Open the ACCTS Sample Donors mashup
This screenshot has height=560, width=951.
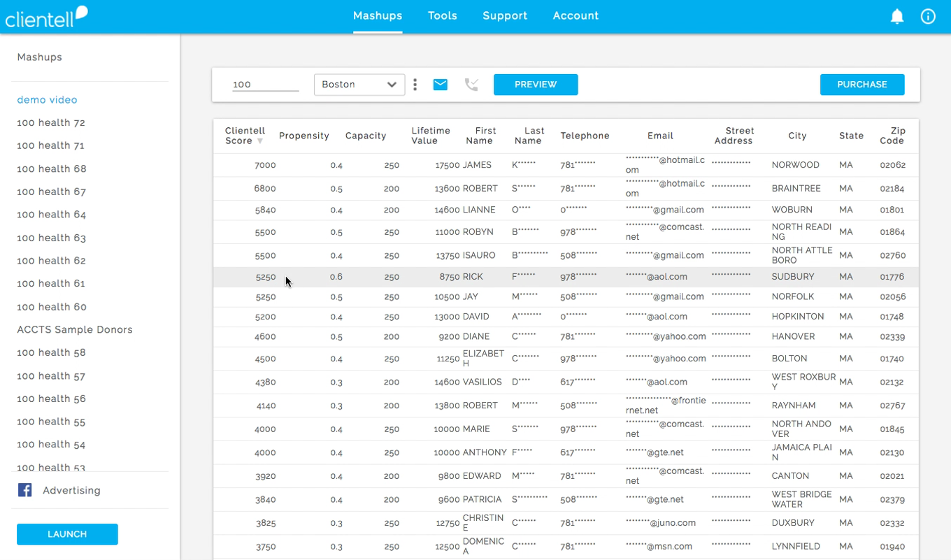tap(75, 329)
